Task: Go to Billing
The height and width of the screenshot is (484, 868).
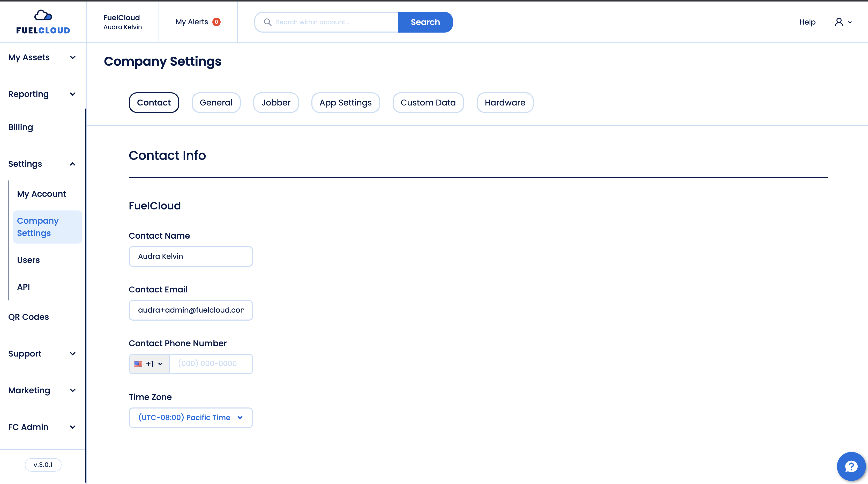Action: pos(20,127)
